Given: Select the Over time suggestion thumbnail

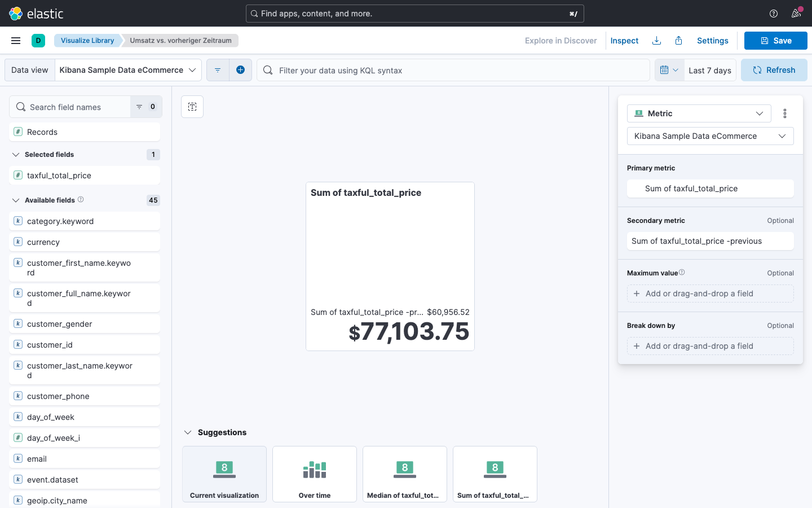Looking at the screenshot, I should click(315, 474).
